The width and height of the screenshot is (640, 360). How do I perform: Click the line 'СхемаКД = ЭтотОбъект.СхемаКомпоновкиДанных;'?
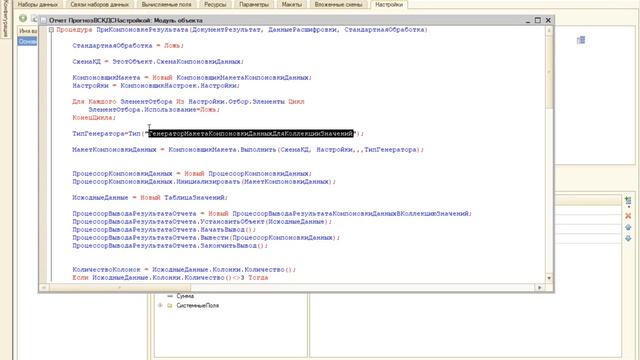pos(158,62)
